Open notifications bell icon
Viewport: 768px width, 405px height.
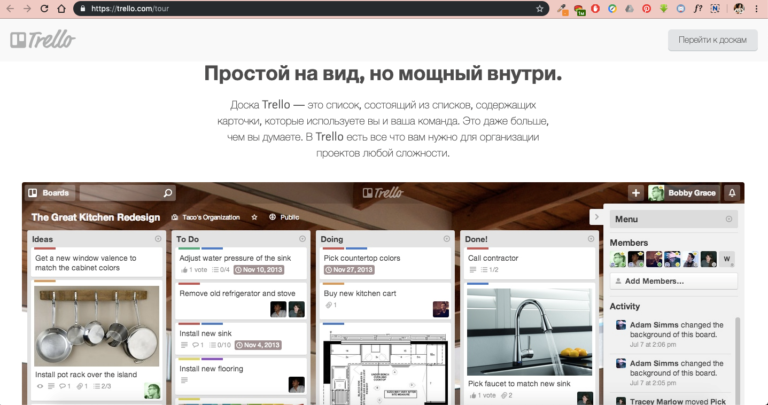[732, 193]
